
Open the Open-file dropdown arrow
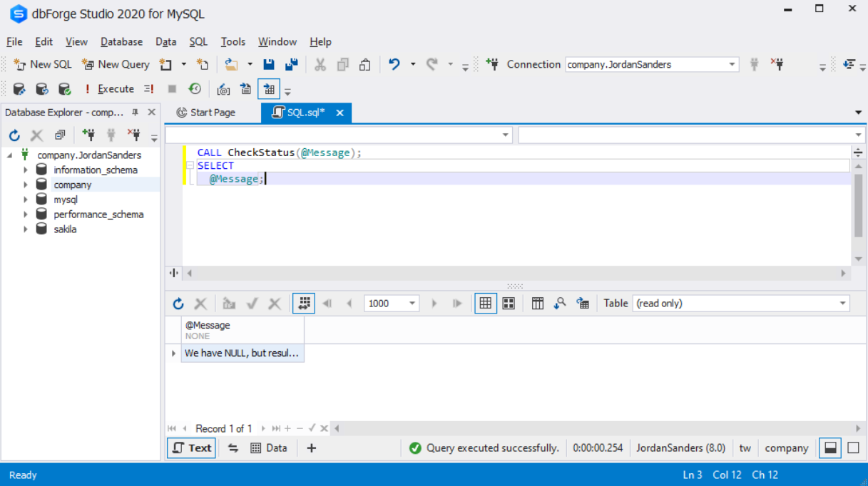click(x=250, y=65)
